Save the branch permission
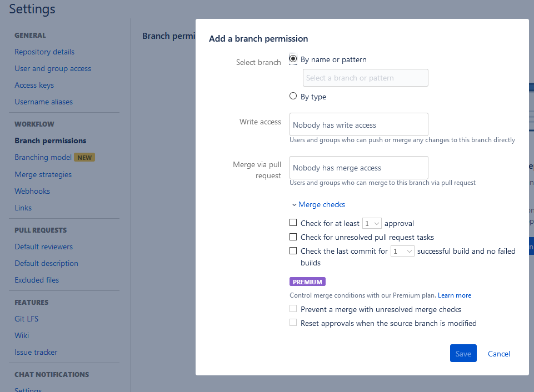The image size is (534, 392). tap(463, 353)
